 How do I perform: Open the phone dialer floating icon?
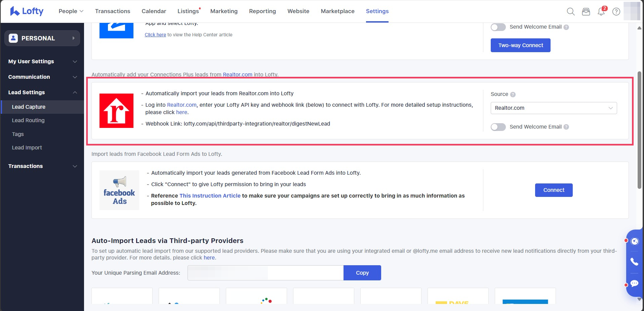(634, 262)
